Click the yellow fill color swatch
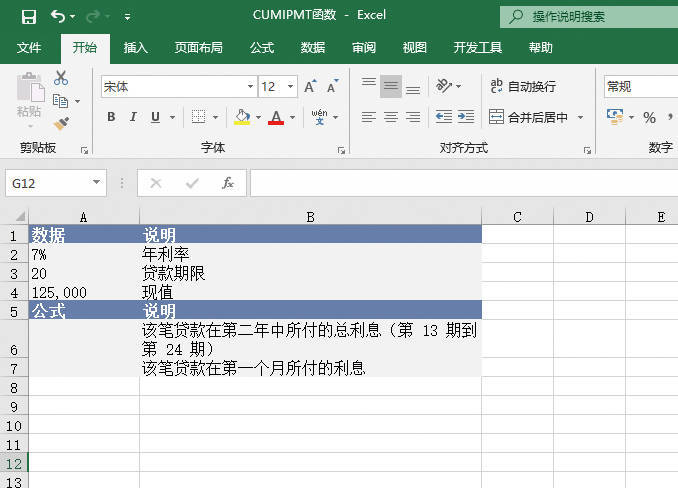 241,117
